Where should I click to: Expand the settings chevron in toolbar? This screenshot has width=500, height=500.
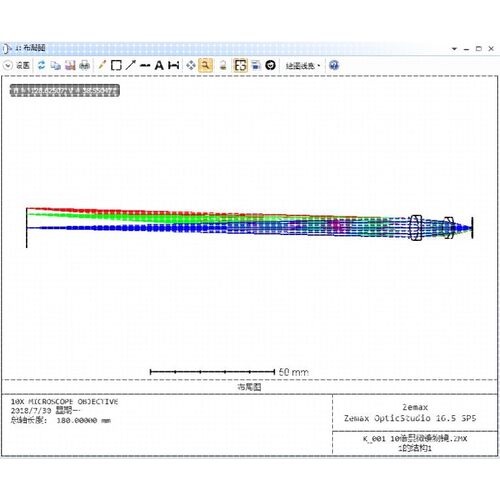click(8, 65)
